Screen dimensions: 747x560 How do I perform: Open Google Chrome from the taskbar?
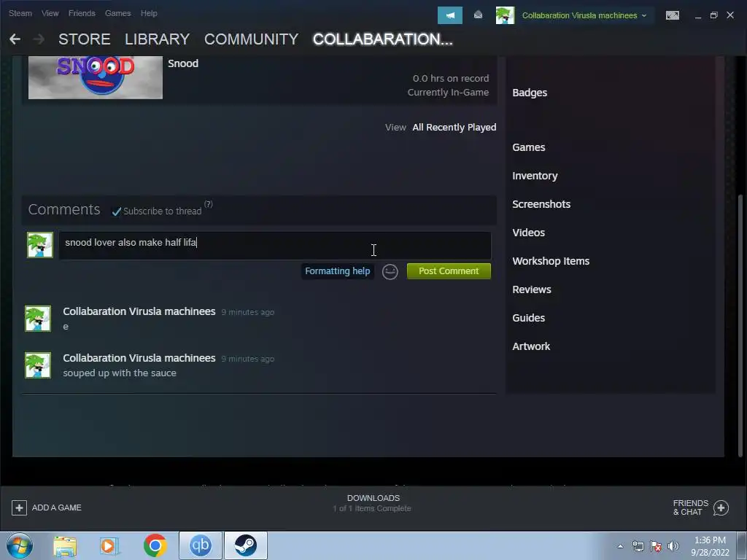[x=155, y=545]
